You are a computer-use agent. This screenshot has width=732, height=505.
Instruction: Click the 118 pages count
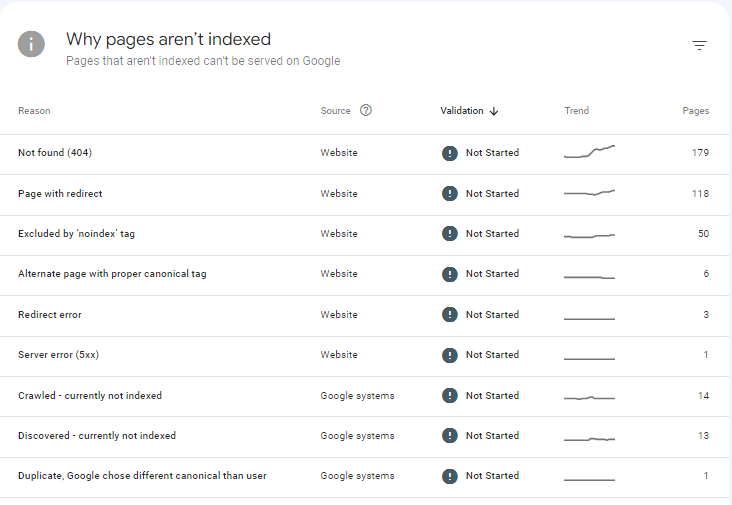(700, 193)
